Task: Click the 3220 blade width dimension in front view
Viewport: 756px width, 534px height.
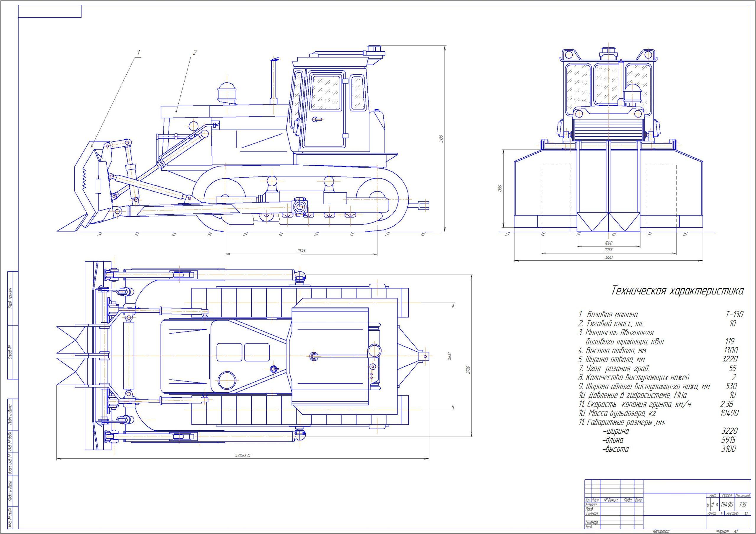Action: pos(608,257)
